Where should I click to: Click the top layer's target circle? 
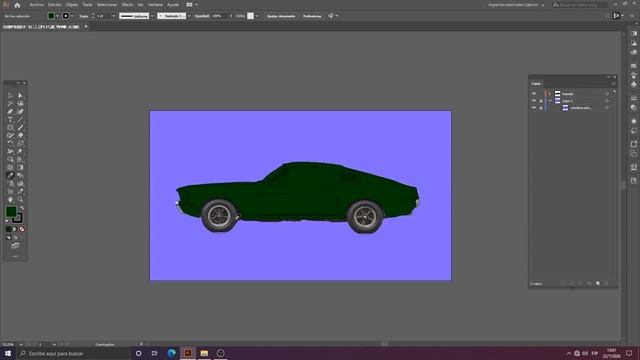607,94
